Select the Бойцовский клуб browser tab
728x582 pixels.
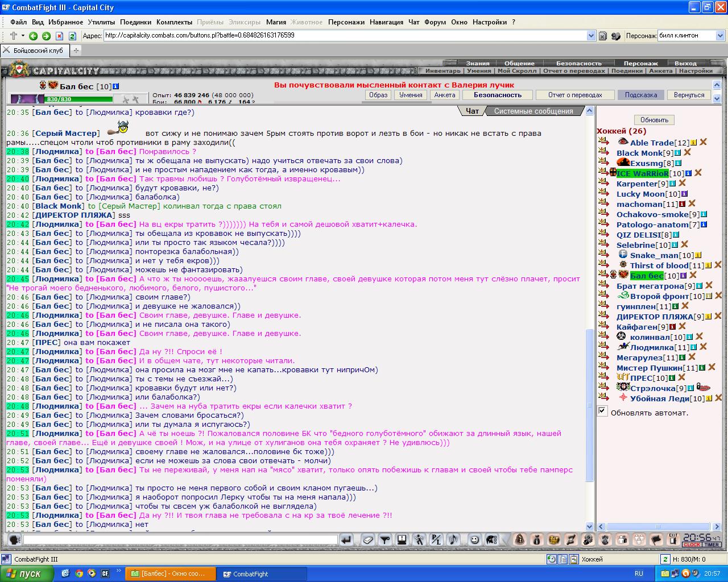[x=35, y=51]
